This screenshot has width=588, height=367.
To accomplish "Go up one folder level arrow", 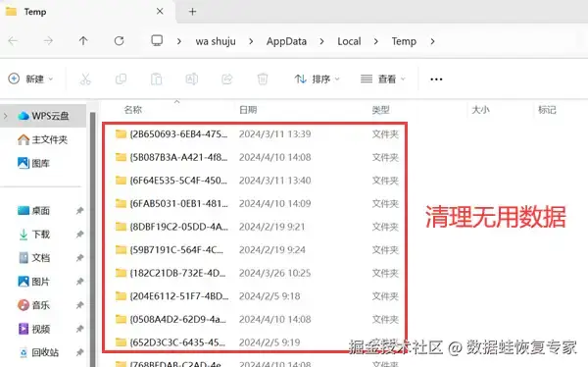I will tap(83, 41).
